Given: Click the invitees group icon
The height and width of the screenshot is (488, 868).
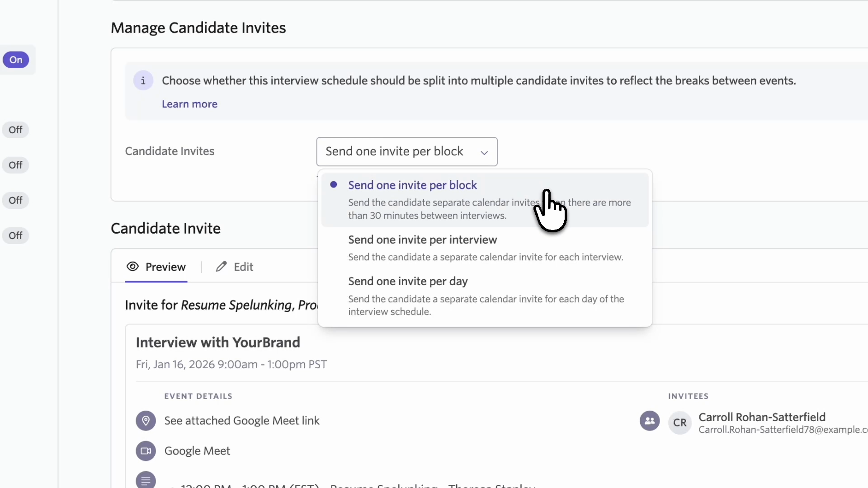Looking at the screenshot, I should 649,421.
